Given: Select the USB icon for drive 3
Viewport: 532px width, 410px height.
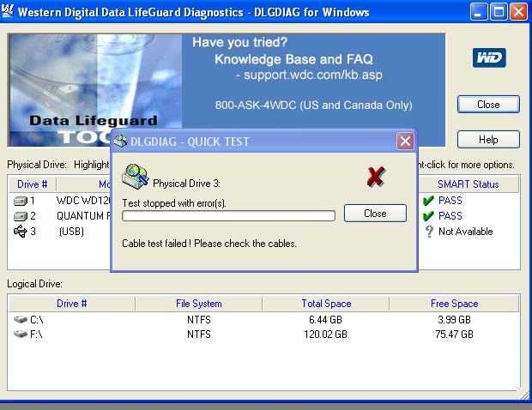Looking at the screenshot, I should coord(21,232).
